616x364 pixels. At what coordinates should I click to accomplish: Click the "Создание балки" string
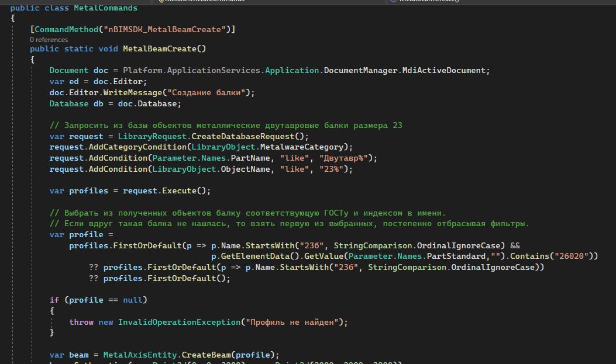pyautogui.click(x=207, y=92)
